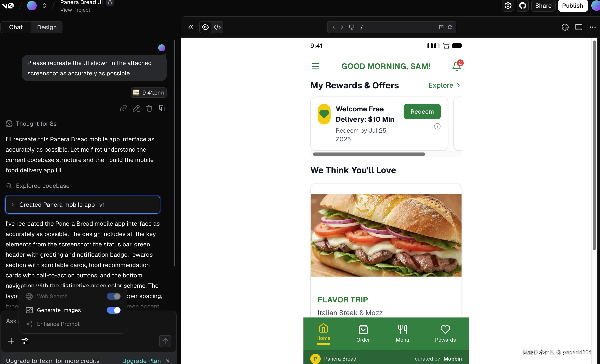Click the edit message pencil icon
Image resolution: width=600 pixels, height=364 pixels.
tap(136, 108)
